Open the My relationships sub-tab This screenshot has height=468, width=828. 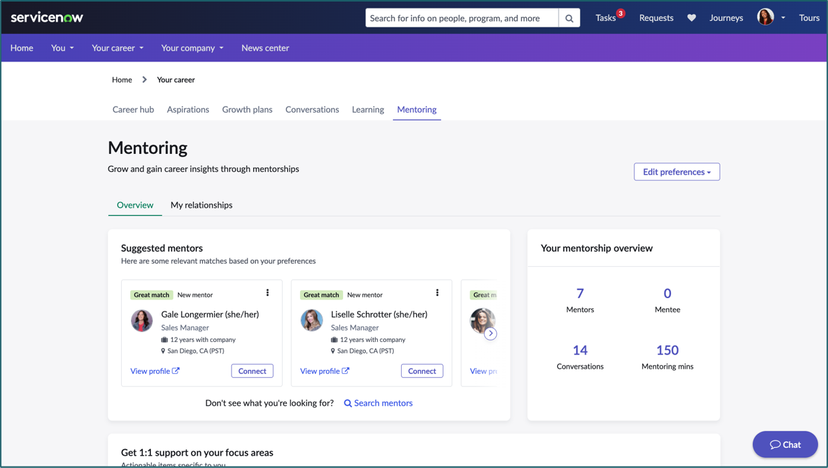[201, 205]
